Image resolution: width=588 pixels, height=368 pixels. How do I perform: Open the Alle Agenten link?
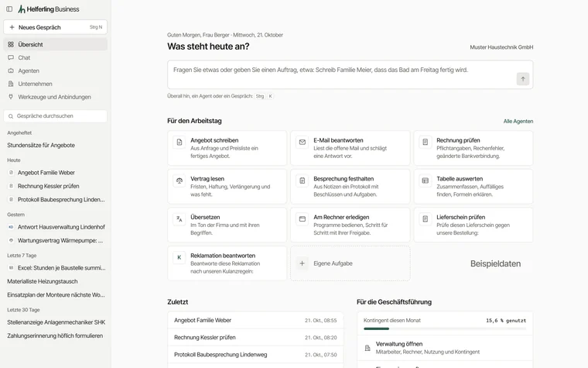[x=518, y=122]
